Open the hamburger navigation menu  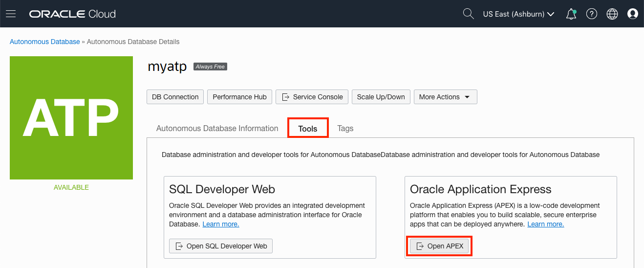click(11, 14)
